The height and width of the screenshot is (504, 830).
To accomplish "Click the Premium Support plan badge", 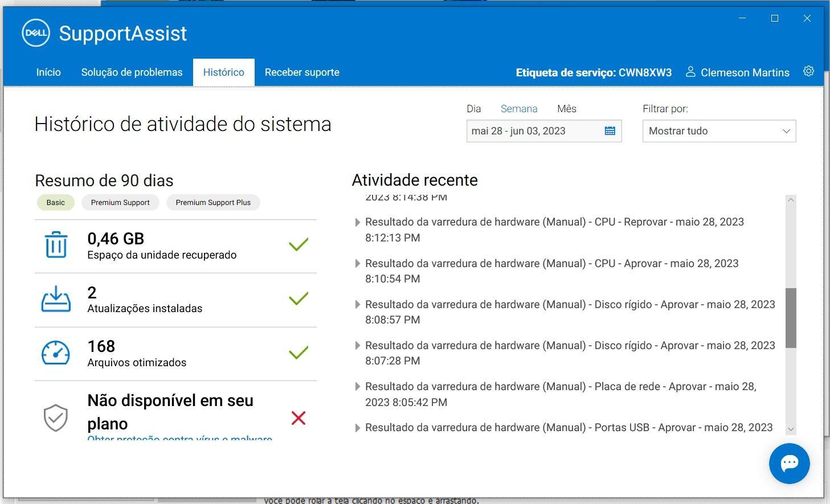I will coord(120,202).
